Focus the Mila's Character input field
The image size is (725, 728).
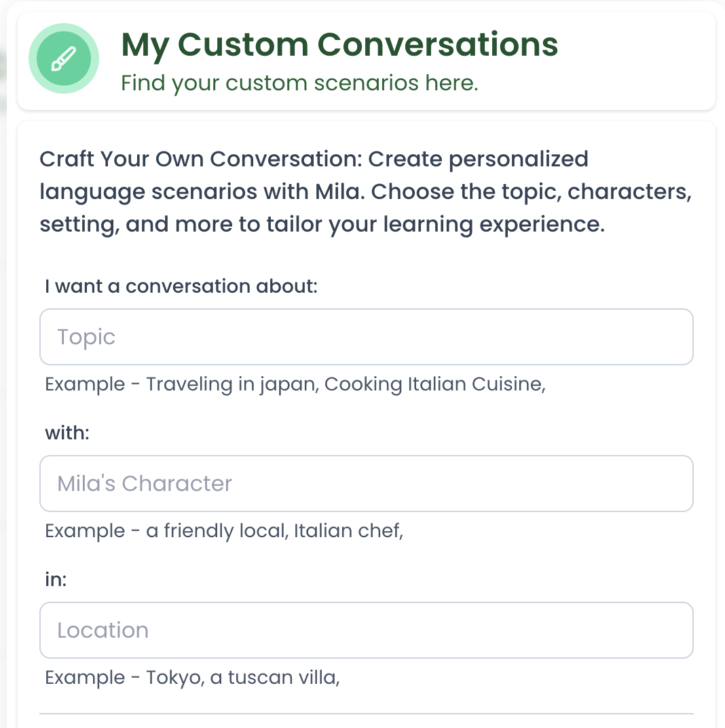tap(367, 484)
